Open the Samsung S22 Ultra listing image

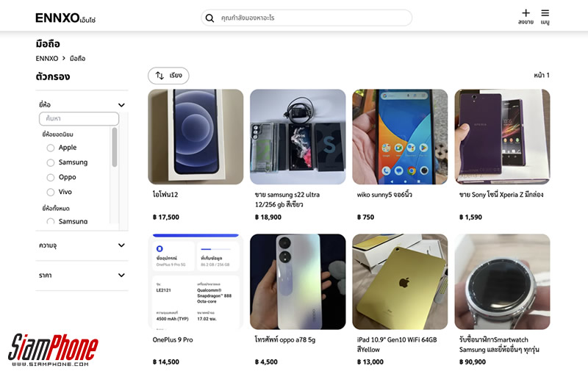[x=298, y=137]
